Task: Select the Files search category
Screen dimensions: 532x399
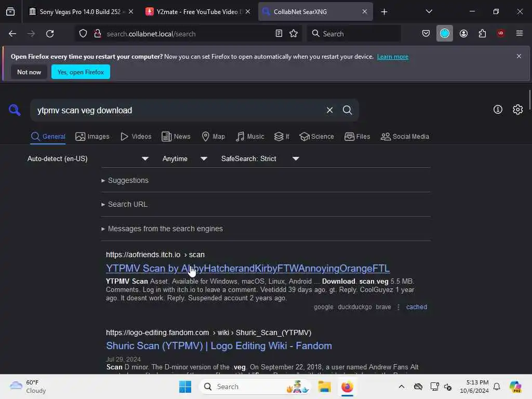Action: click(357, 137)
